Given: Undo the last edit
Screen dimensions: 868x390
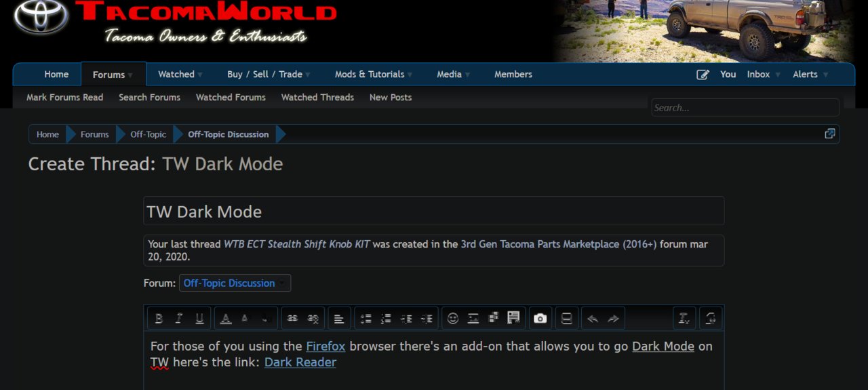Looking at the screenshot, I should point(593,318).
